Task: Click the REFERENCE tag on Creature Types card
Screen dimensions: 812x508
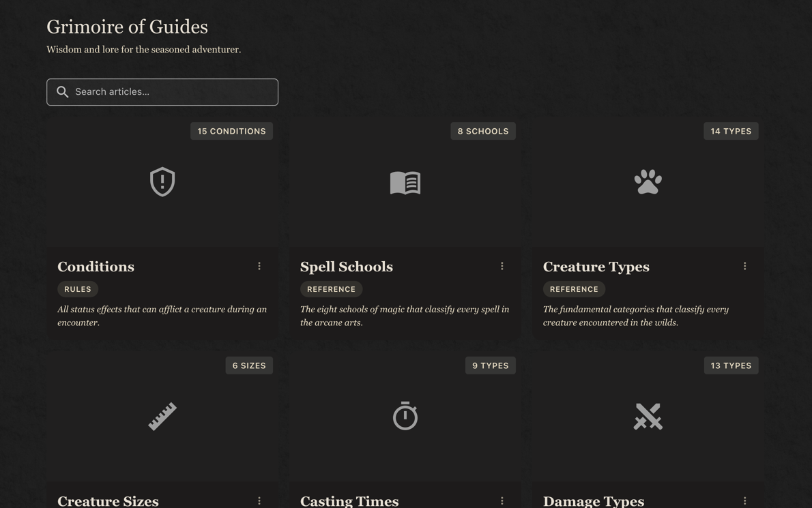Action: [x=574, y=289]
